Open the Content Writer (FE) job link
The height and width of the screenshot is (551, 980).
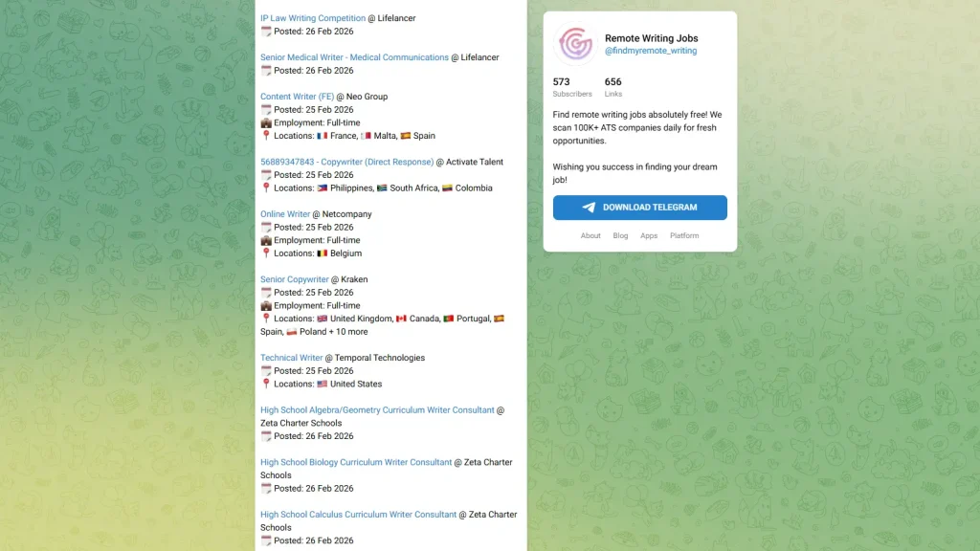[x=298, y=97]
